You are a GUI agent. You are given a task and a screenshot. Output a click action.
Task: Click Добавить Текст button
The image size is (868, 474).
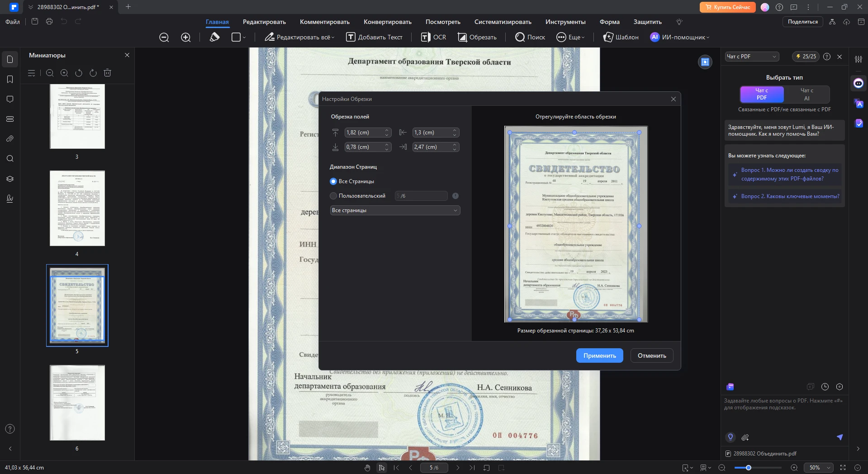coord(375,37)
